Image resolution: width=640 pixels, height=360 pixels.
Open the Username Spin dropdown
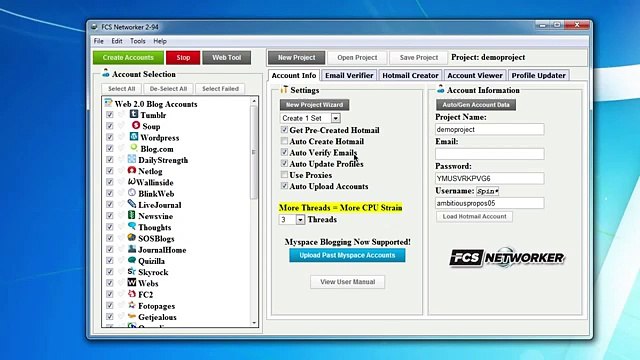point(487,191)
